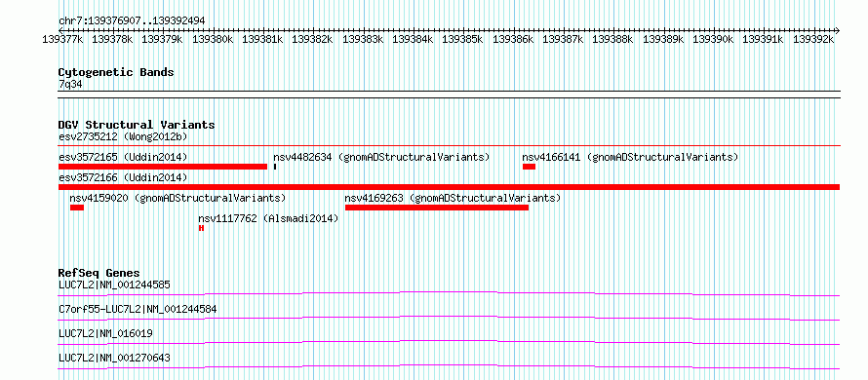Click the 139382k ruler label
This screenshot has width=868, height=380.
click(312, 39)
